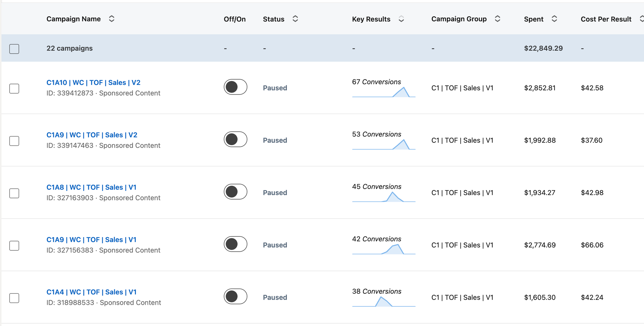Open campaign C1A10 | WC | TOF | Sales | V2
The height and width of the screenshot is (326, 644).
pos(93,83)
